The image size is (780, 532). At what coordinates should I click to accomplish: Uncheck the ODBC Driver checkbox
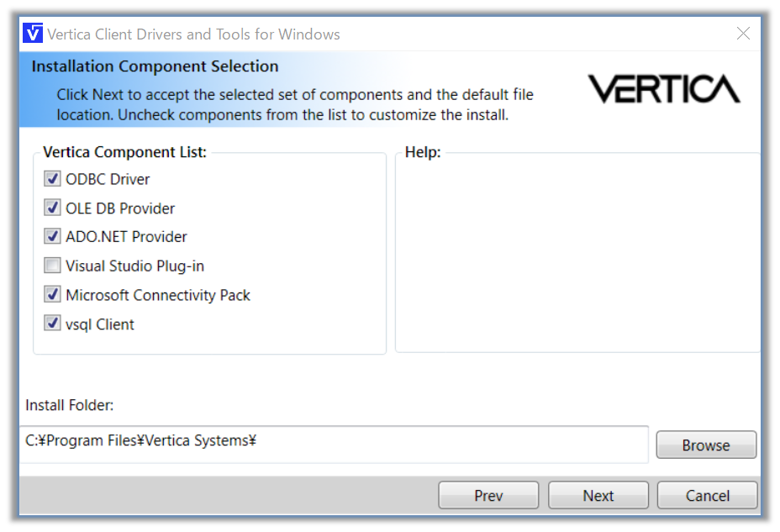52,179
